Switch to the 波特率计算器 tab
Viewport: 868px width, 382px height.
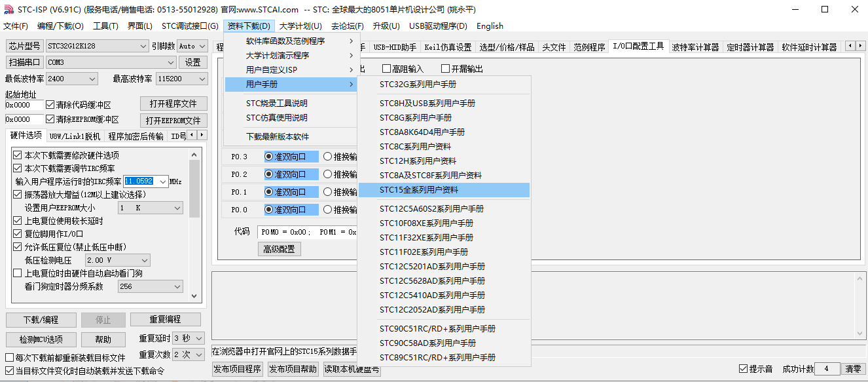click(695, 47)
